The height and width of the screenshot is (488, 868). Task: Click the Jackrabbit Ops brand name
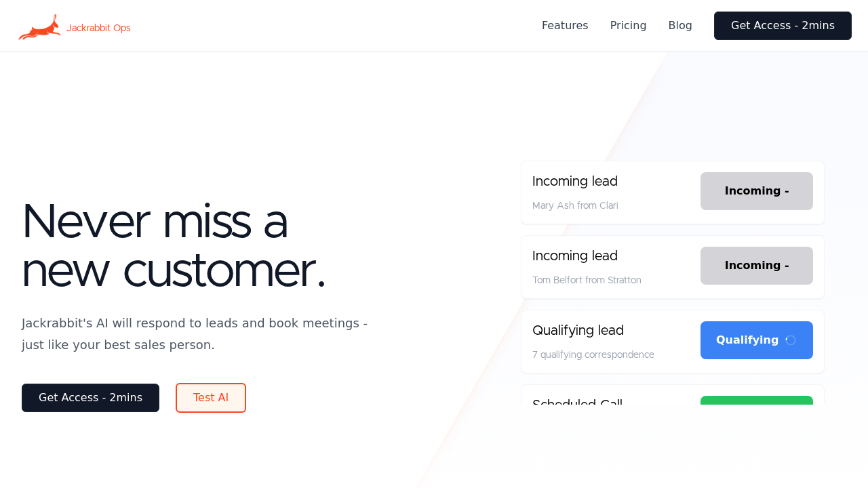pyautogui.click(x=98, y=28)
